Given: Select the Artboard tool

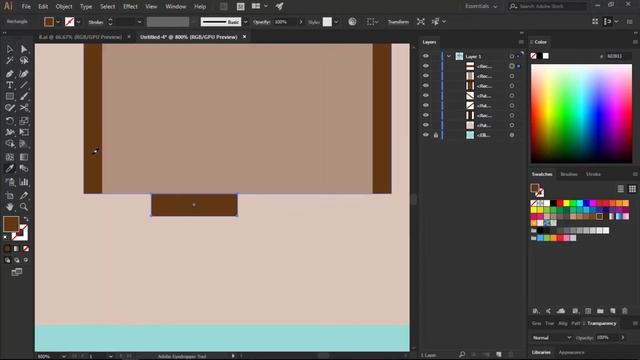Looking at the screenshot, I should click(10, 196).
